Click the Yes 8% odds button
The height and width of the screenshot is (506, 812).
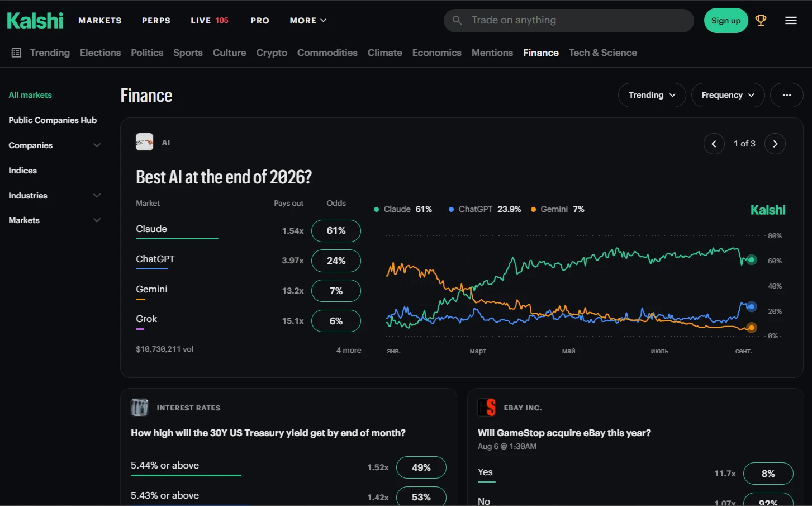tap(768, 474)
